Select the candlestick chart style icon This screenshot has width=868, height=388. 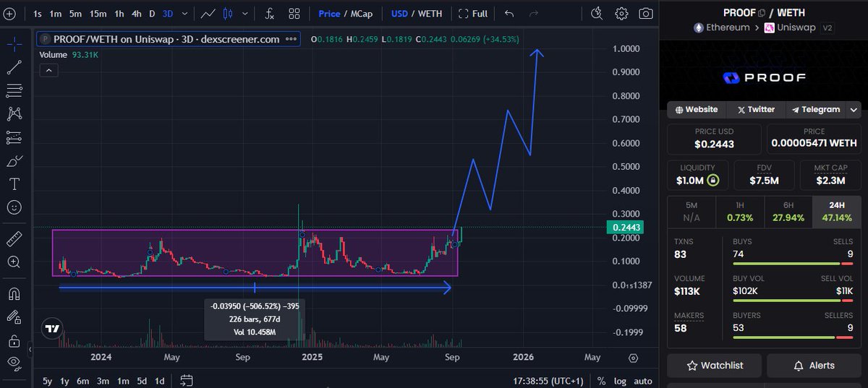click(x=229, y=13)
